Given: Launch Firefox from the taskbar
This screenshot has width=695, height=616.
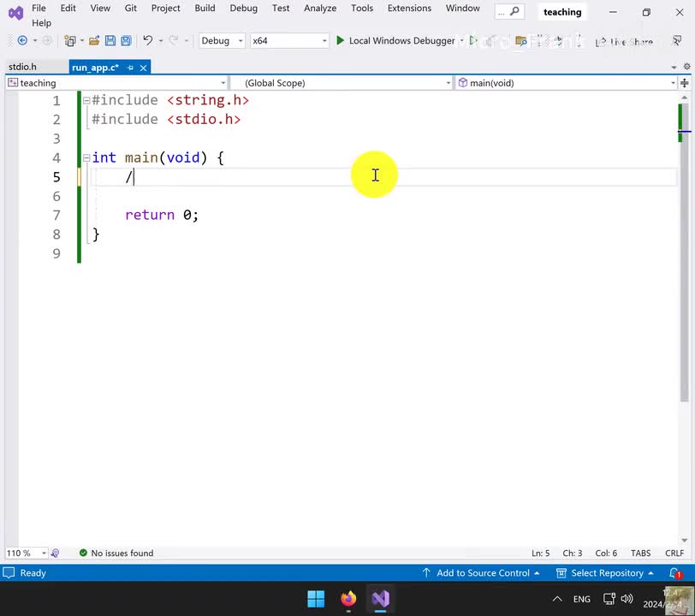Looking at the screenshot, I should pos(348,599).
